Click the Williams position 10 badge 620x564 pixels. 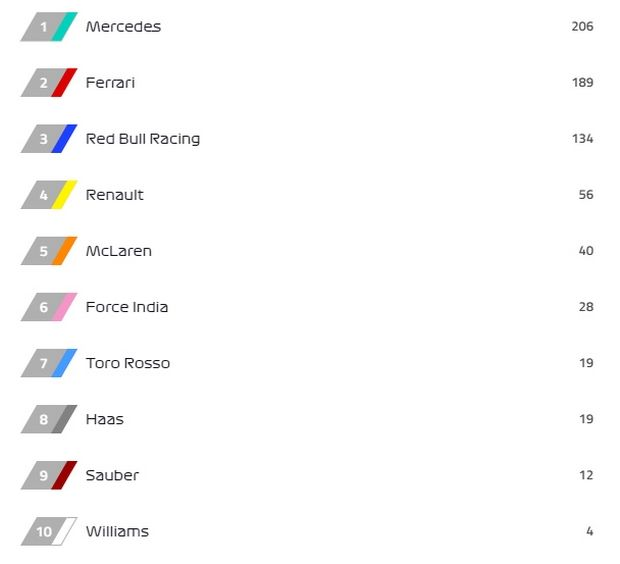click(x=49, y=532)
